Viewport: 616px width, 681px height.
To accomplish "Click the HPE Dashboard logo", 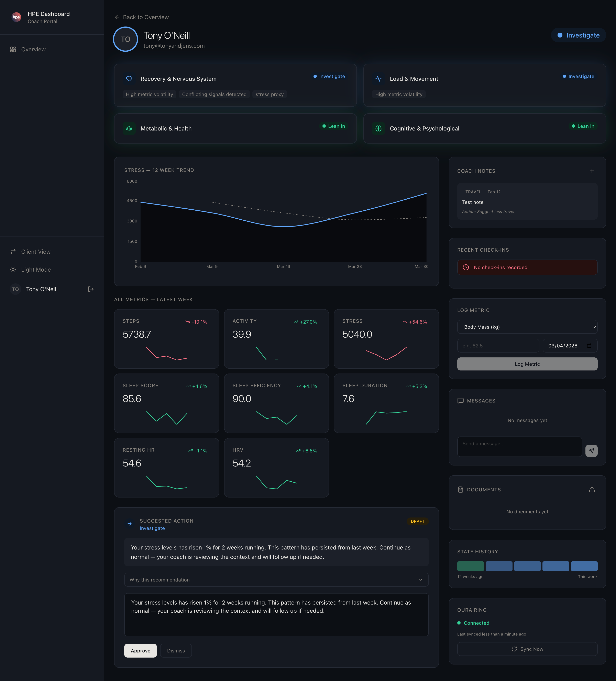I will (16, 17).
